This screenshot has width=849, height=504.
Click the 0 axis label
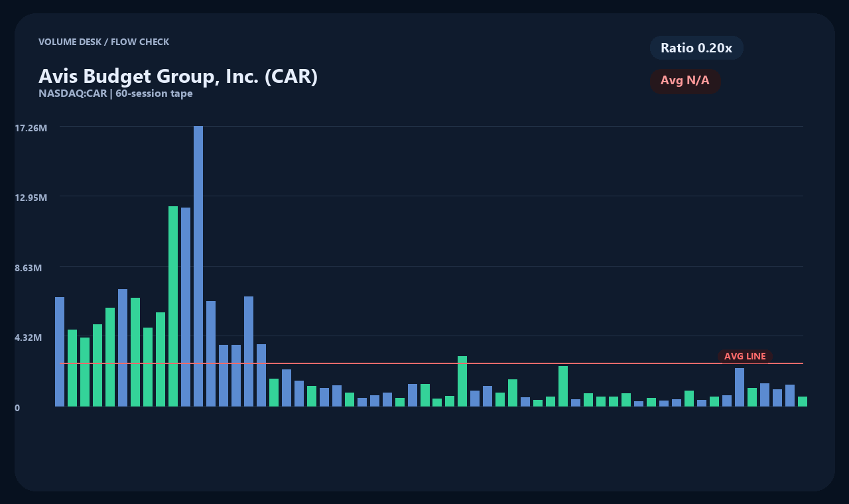click(17, 408)
